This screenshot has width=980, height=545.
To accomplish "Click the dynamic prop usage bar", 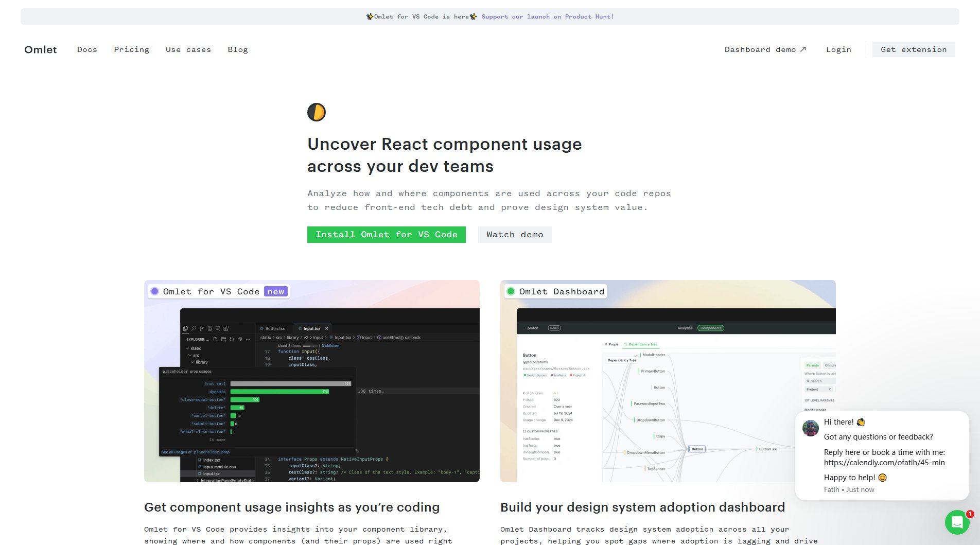I will point(281,392).
